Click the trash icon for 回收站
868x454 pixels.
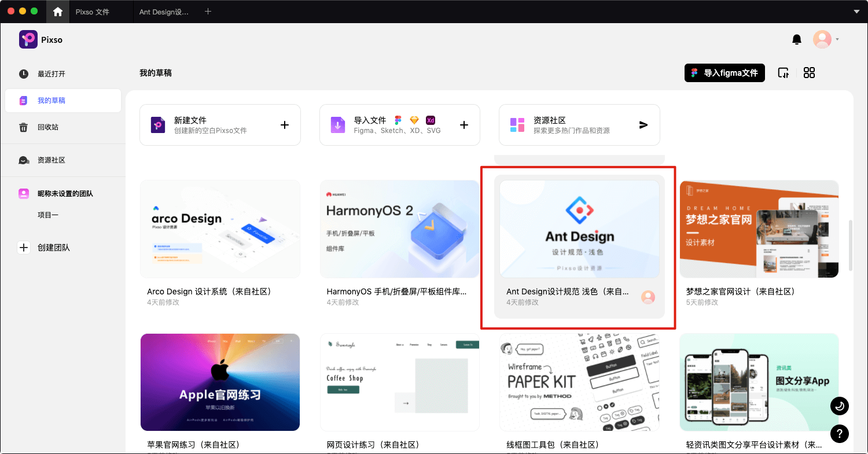[x=24, y=127]
